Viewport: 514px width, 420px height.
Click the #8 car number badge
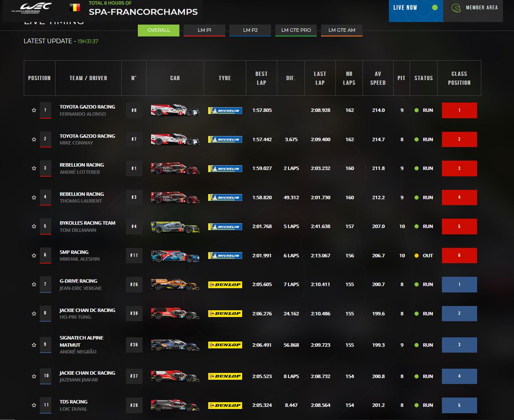(x=134, y=110)
